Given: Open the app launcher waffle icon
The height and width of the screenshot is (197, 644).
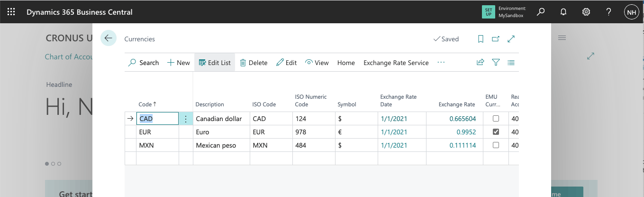Looking at the screenshot, I should [11, 12].
